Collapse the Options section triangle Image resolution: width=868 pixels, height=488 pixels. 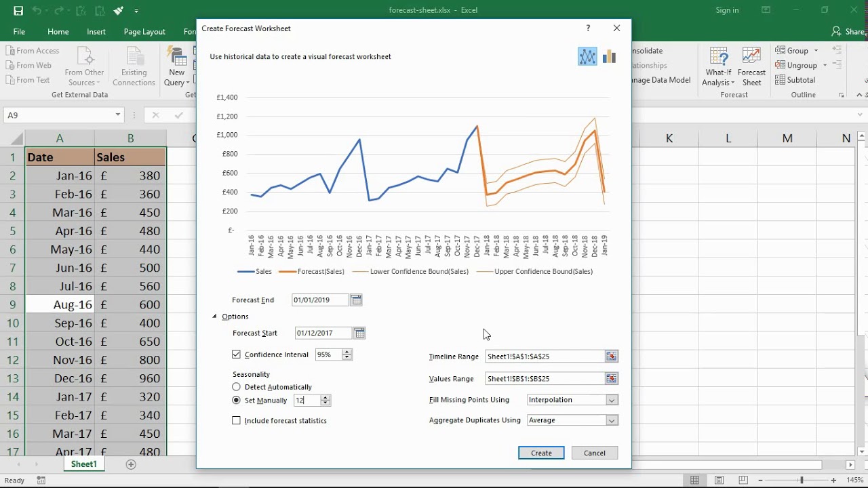[x=215, y=317]
